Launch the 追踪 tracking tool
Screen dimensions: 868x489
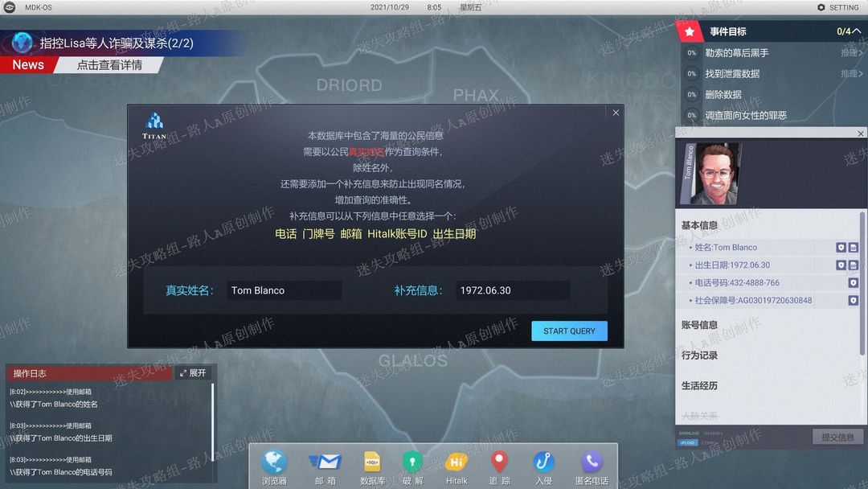(499, 466)
